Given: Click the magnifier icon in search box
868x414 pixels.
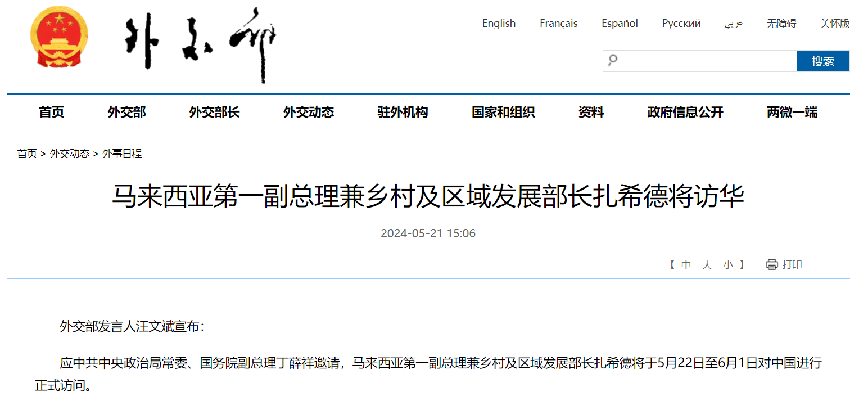Looking at the screenshot, I should [613, 60].
